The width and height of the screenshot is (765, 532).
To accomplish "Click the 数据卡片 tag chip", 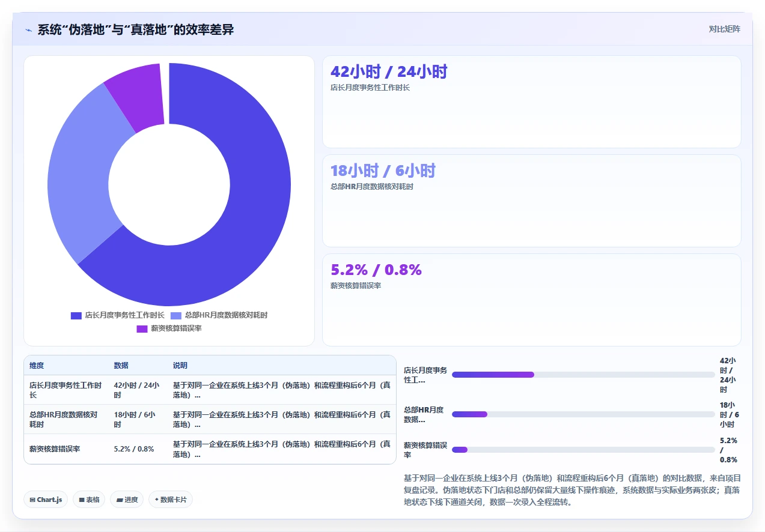I will pyautogui.click(x=171, y=500).
